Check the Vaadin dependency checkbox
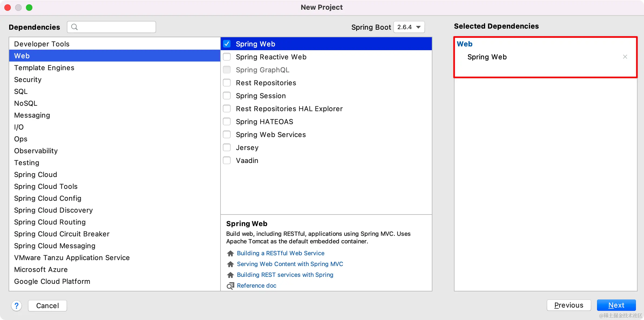Viewport: 644px width, 320px height. coord(227,161)
